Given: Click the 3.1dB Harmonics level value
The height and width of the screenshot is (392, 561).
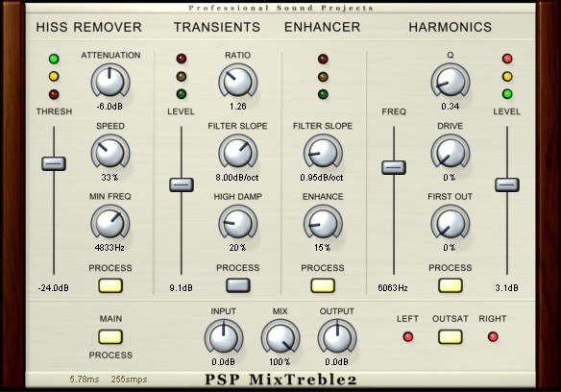Looking at the screenshot, I should point(506,288).
